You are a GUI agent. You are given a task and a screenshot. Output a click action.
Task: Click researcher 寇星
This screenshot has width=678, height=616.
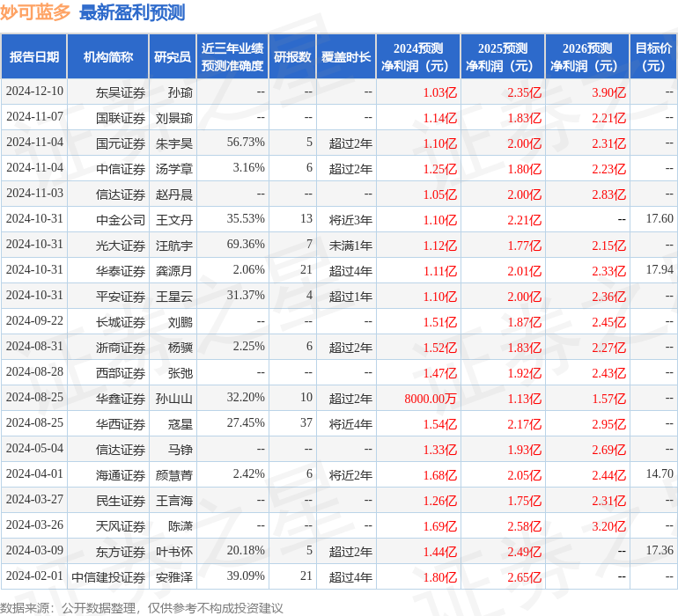tap(181, 424)
